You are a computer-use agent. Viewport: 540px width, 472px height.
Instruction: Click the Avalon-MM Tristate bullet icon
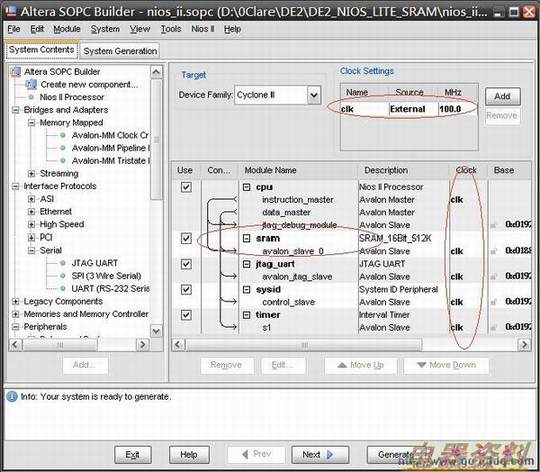(x=63, y=161)
